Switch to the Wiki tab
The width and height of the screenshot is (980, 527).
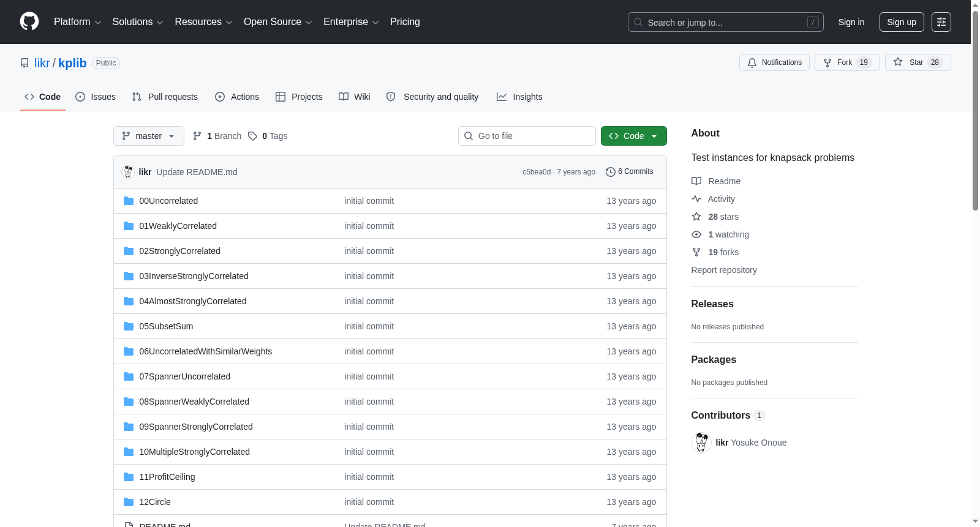(355, 97)
